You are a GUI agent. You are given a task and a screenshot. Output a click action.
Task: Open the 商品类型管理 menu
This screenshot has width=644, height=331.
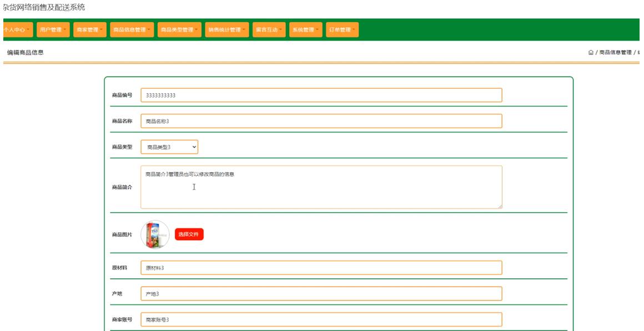tap(179, 29)
